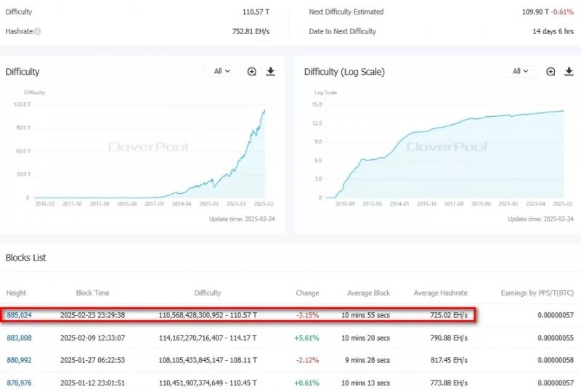Viewport: 581px width, 392px height.
Task: Click the -0.61% next difficulty change
Action: point(562,12)
